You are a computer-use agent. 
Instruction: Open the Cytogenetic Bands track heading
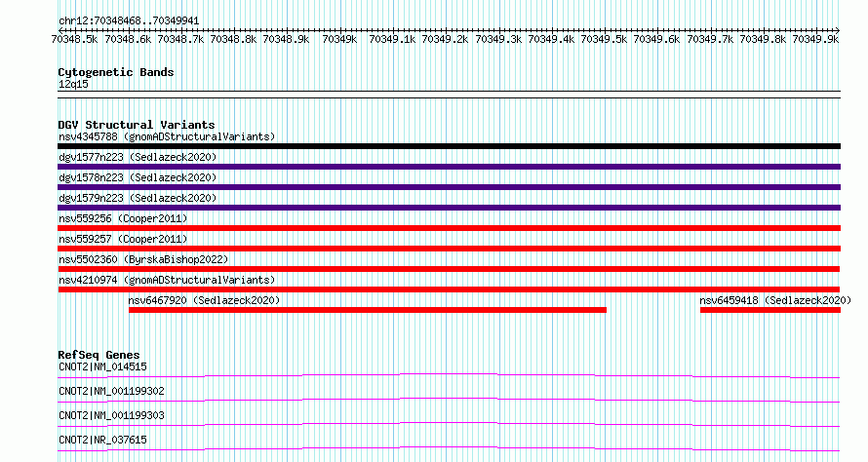click(116, 72)
